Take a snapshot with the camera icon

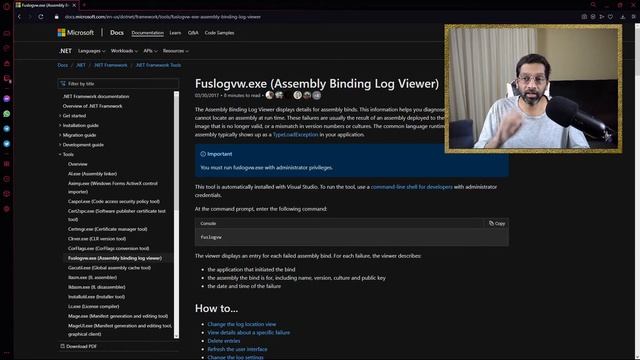point(584,17)
